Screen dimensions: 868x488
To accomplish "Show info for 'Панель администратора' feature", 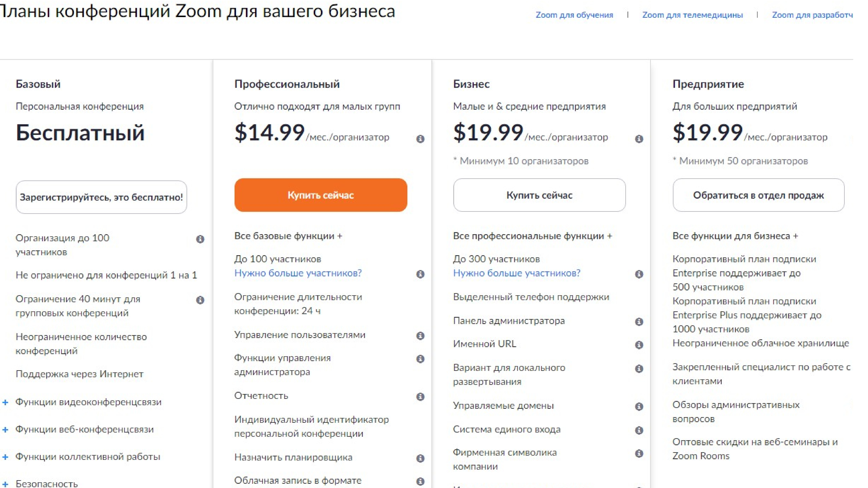I will [639, 322].
